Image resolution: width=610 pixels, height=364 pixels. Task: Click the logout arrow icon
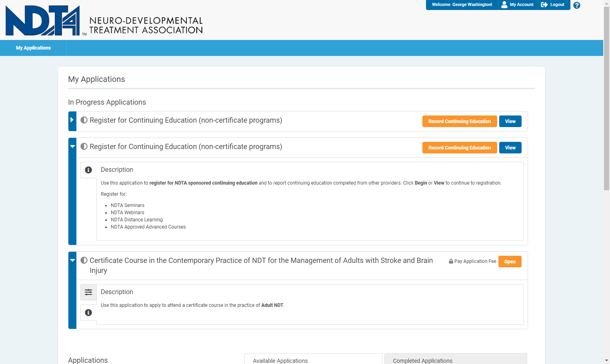(x=544, y=5)
